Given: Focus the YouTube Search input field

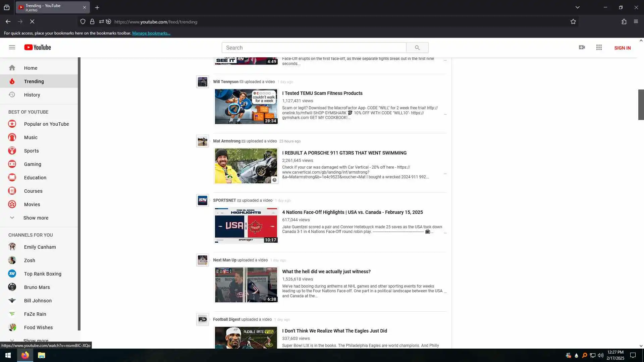Looking at the screenshot, I should click(x=314, y=48).
